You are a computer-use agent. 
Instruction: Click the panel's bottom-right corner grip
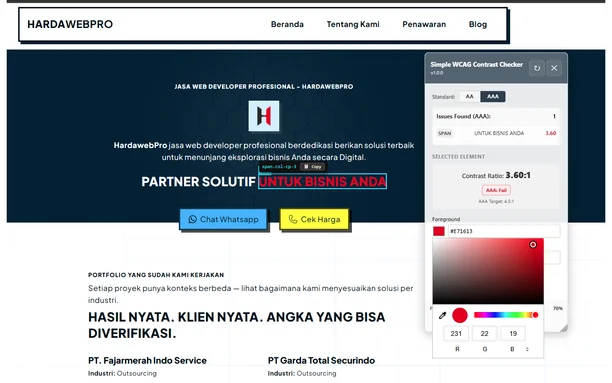(x=563, y=328)
